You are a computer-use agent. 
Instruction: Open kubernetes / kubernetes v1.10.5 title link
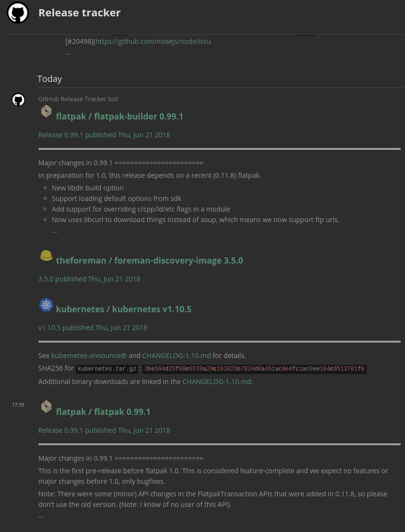[x=123, y=309]
